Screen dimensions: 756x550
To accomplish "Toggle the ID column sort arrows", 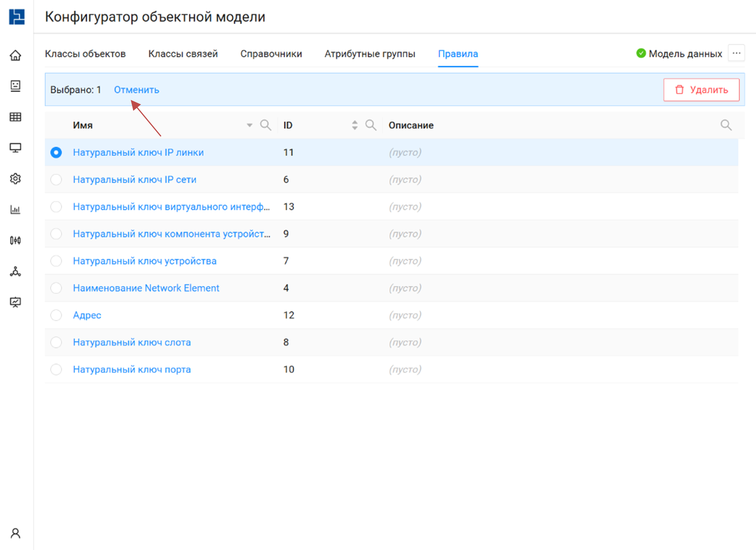I will pyautogui.click(x=355, y=125).
